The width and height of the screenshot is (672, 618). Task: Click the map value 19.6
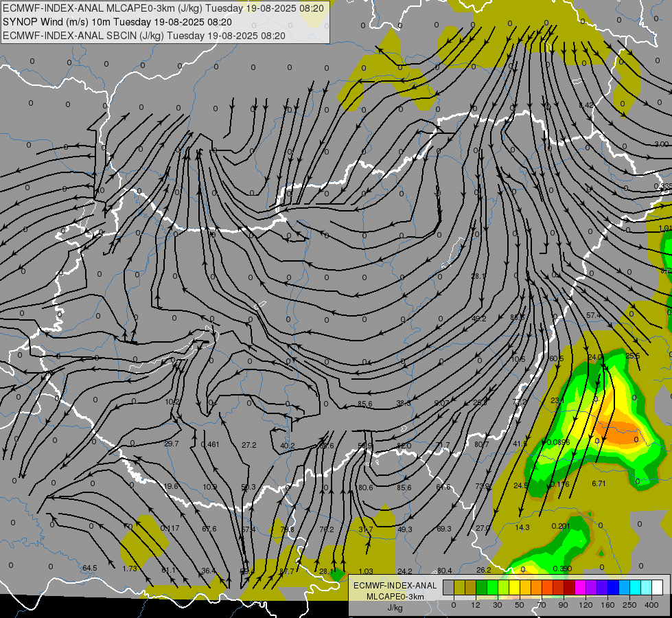point(171,486)
